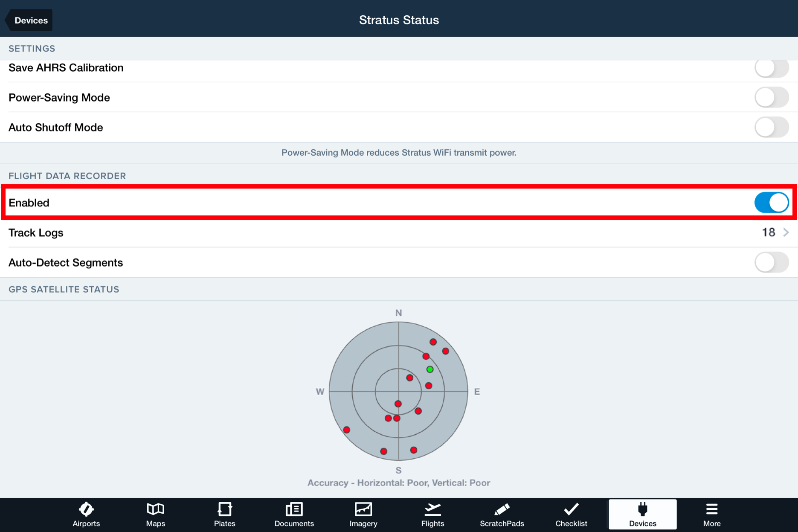Expand Track Logs via its chevron
The height and width of the screenshot is (532, 798).
[786, 233]
